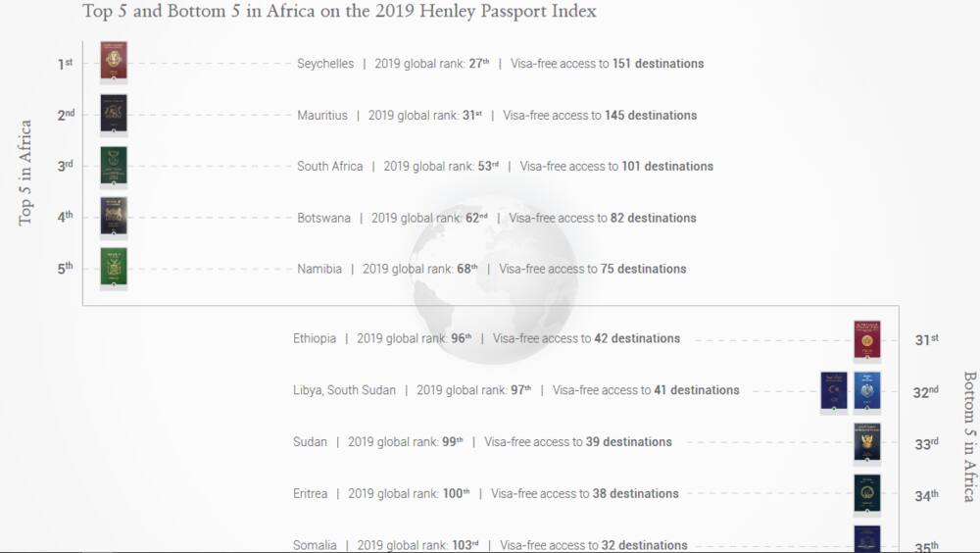Click the Botswana passport image
This screenshot has height=553, width=980.
point(114,216)
